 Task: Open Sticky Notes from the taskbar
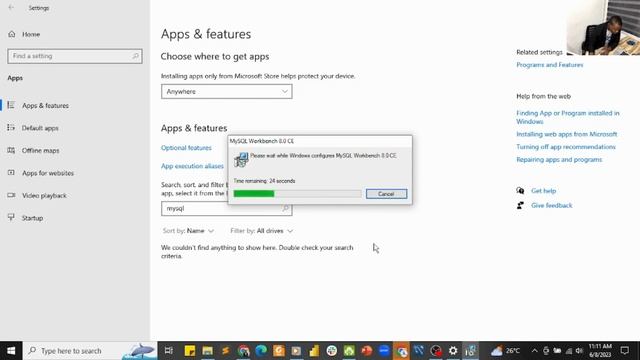tap(190, 351)
